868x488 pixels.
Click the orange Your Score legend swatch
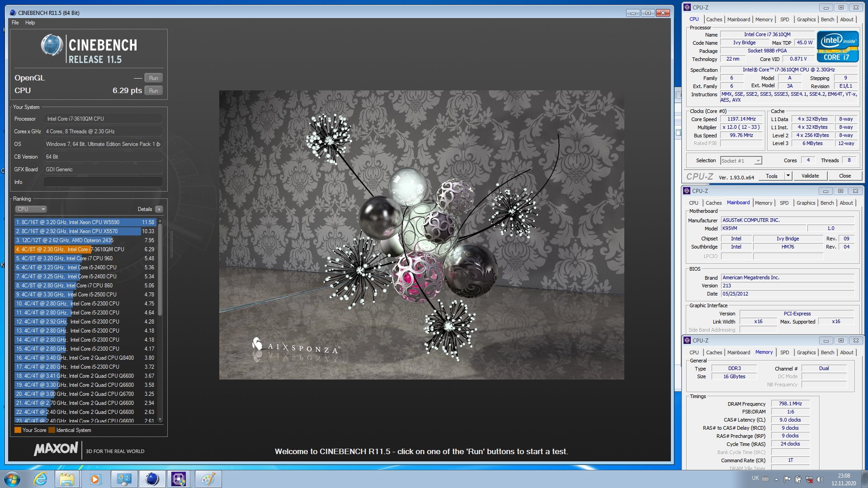pos(18,430)
